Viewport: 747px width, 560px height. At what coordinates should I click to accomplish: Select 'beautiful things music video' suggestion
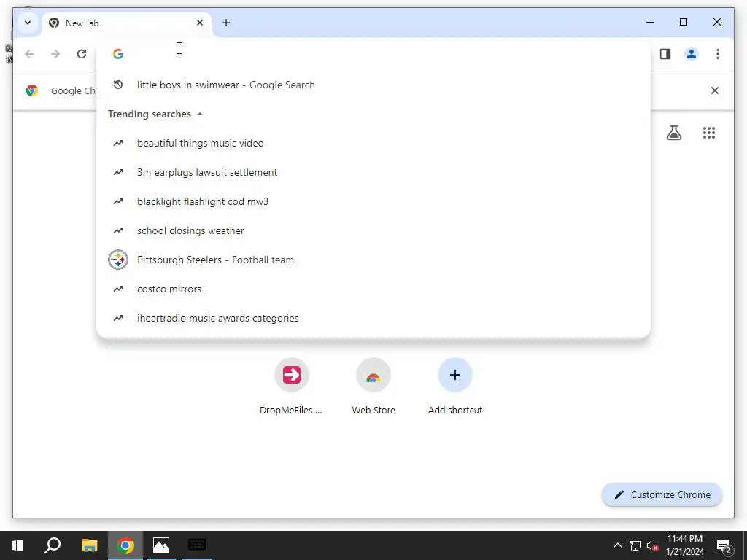(x=373, y=143)
